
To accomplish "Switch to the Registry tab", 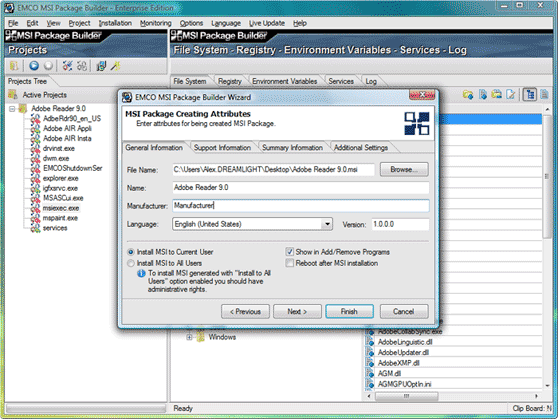I will coord(230,81).
